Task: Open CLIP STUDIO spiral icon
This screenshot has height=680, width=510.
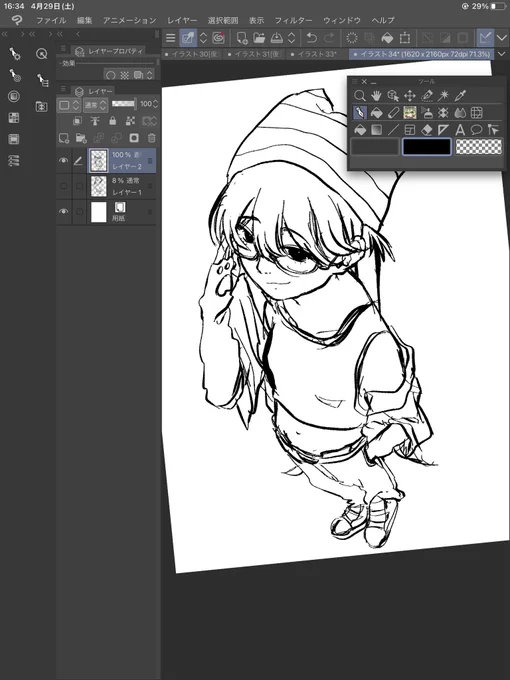Action: pyautogui.click(x=219, y=38)
